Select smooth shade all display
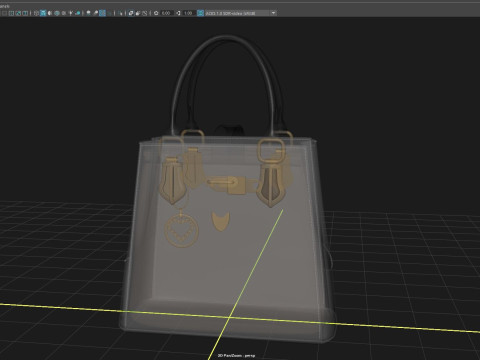This screenshot has width=480, height=360. (43, 13)
